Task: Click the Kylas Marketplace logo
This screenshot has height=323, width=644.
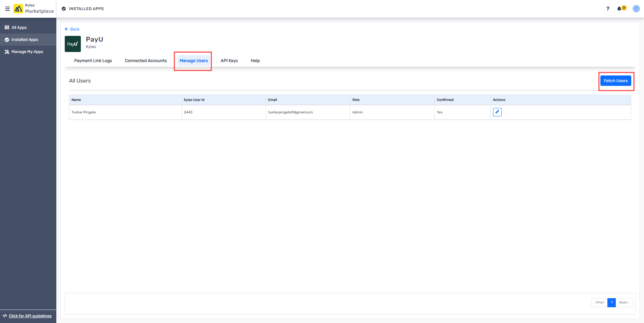Action: [x=18, y=9]
